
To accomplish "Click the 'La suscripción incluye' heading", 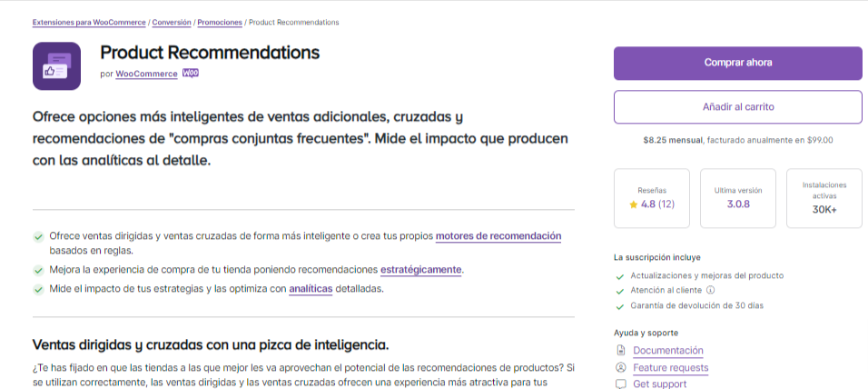I will (x=657, y=258).
